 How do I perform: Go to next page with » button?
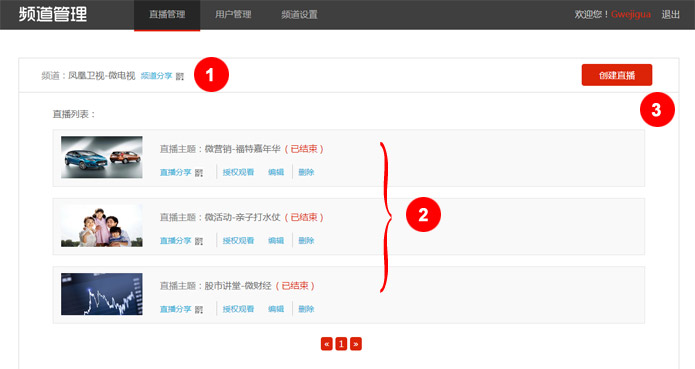pyautogui.click(x=355, y=344)
